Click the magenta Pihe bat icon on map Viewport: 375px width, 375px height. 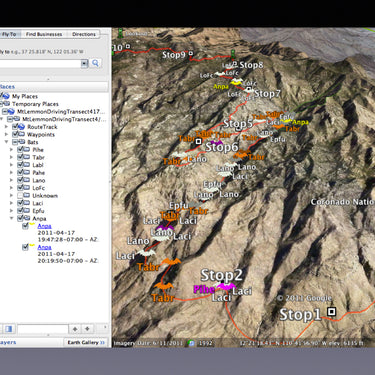click(226, 286)
